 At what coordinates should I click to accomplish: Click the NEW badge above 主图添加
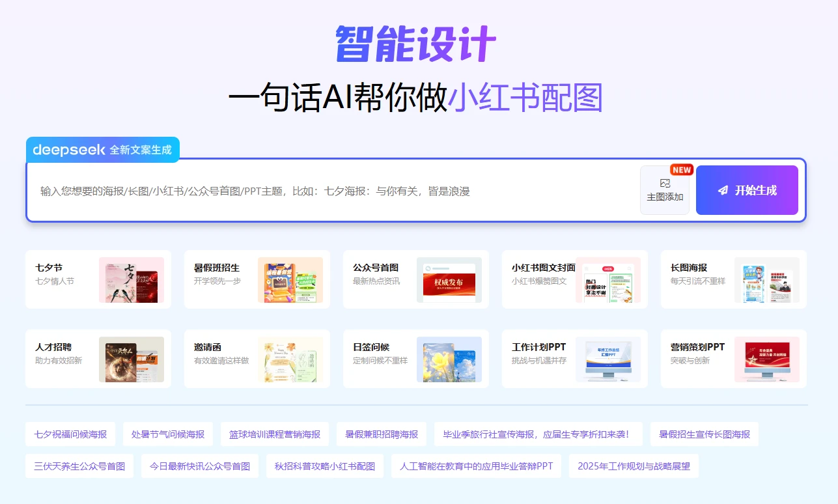point(681,169)
